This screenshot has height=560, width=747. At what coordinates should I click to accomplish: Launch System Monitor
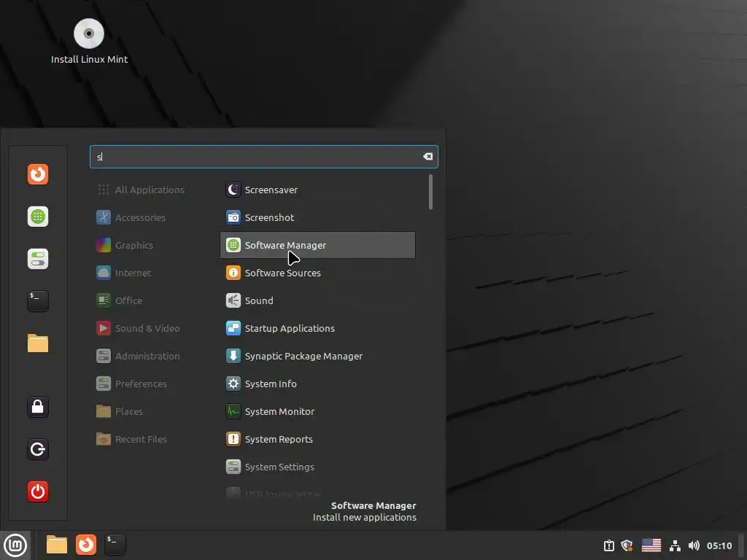[x=318, y=411]
